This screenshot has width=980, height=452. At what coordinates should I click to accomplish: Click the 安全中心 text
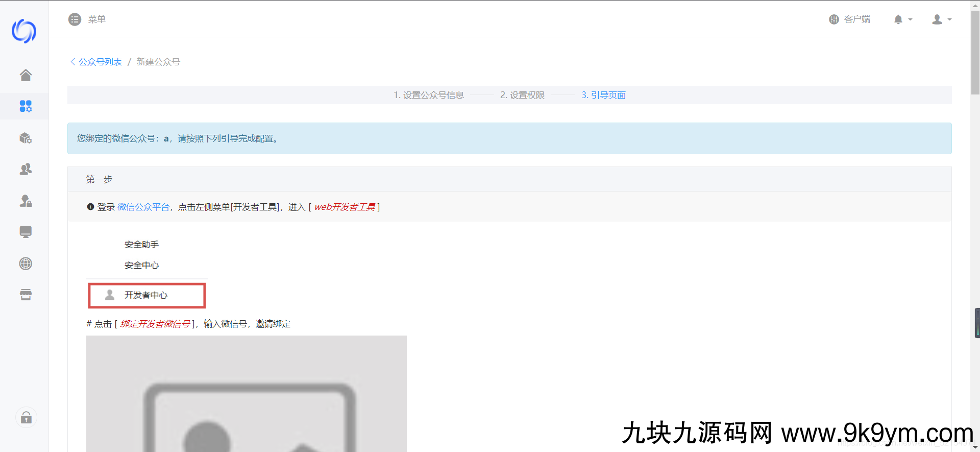click(142, 265)
